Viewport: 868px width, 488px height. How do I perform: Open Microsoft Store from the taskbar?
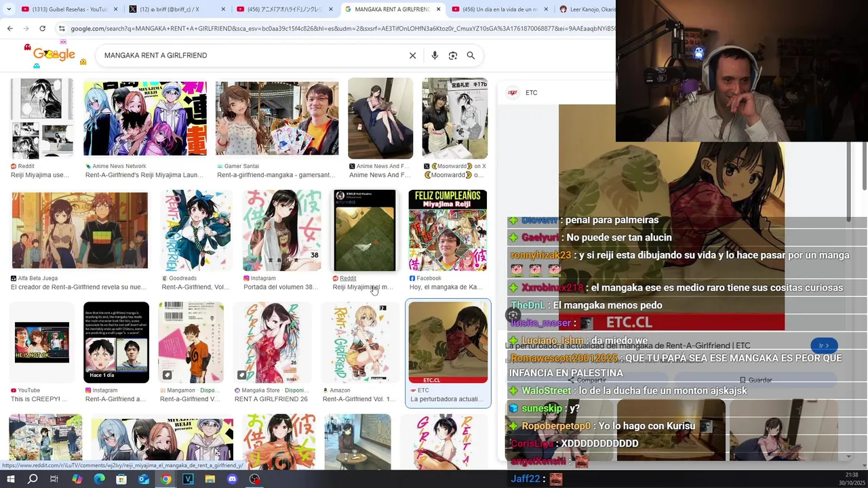(121, 479)
